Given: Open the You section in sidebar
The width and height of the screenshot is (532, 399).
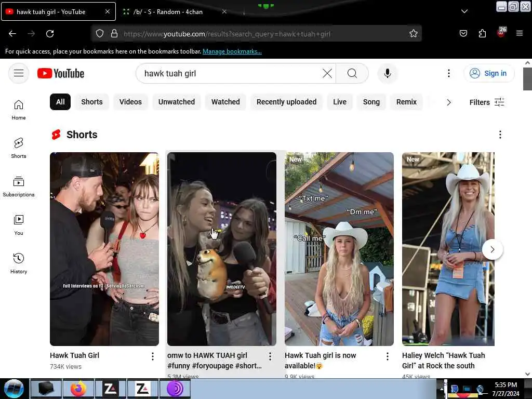Looking at the screenshot, I should click(19, 225).
